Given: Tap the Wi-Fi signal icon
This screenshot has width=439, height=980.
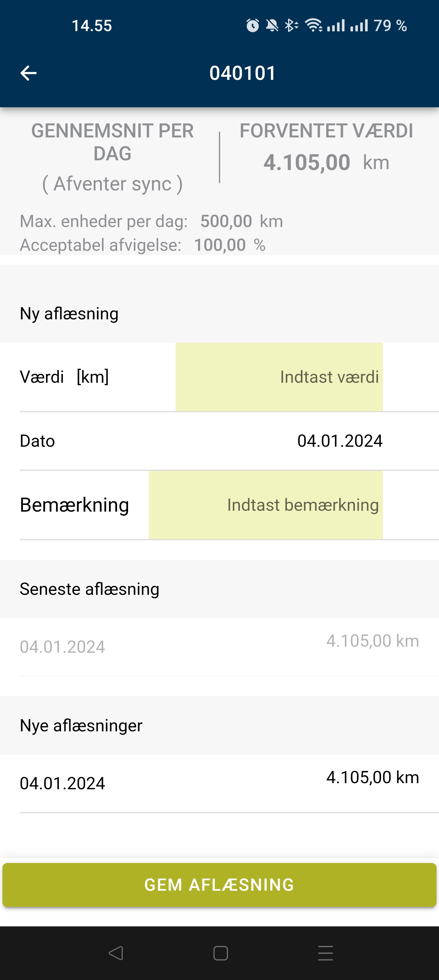Looking at the screenshot, I should click(314, 26).
